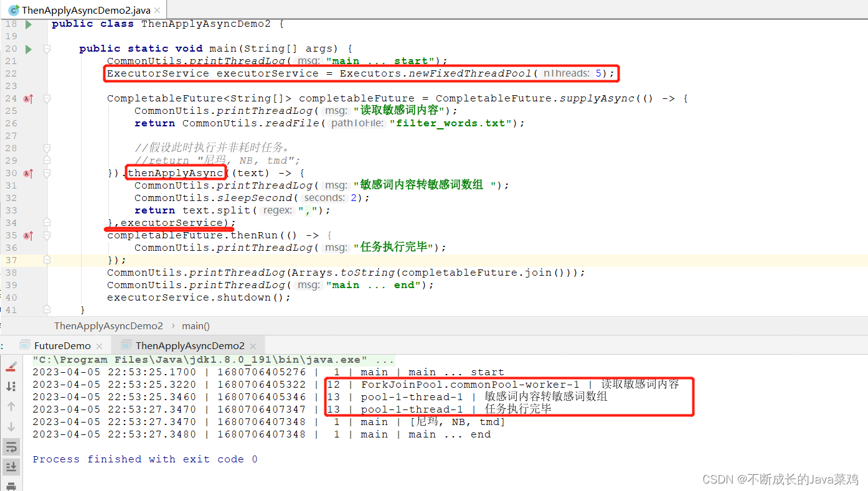The image size is (868, 491).
Task: Click ThenApplyAsyncDemo2 in the breadcrumb bar
Action: click(x=108, y=325)
